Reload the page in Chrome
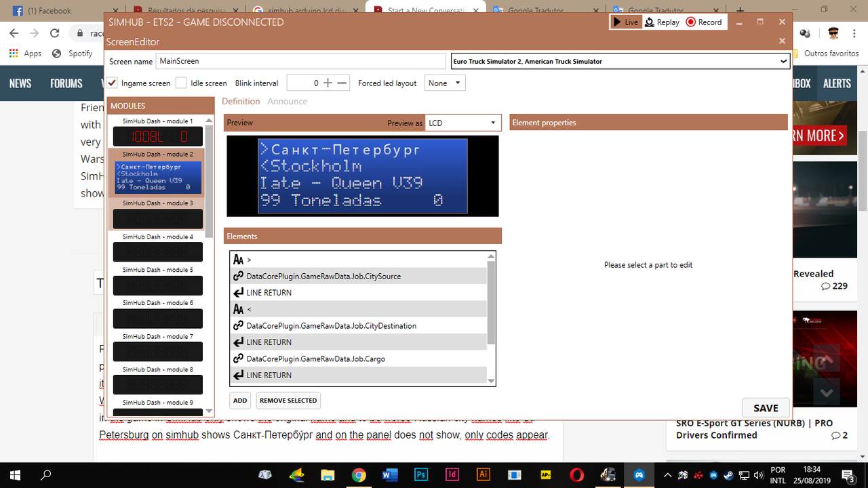 click(x=56, y=33)
